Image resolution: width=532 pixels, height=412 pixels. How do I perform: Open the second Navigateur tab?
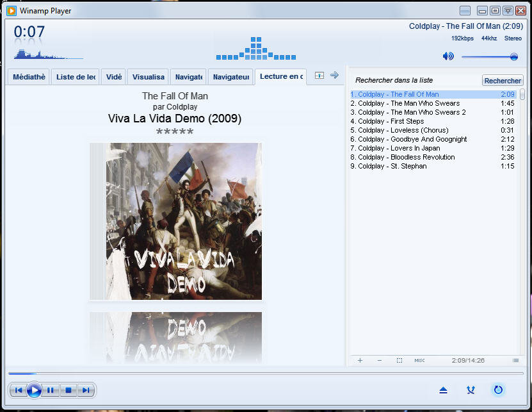click(x=230, y=77)
